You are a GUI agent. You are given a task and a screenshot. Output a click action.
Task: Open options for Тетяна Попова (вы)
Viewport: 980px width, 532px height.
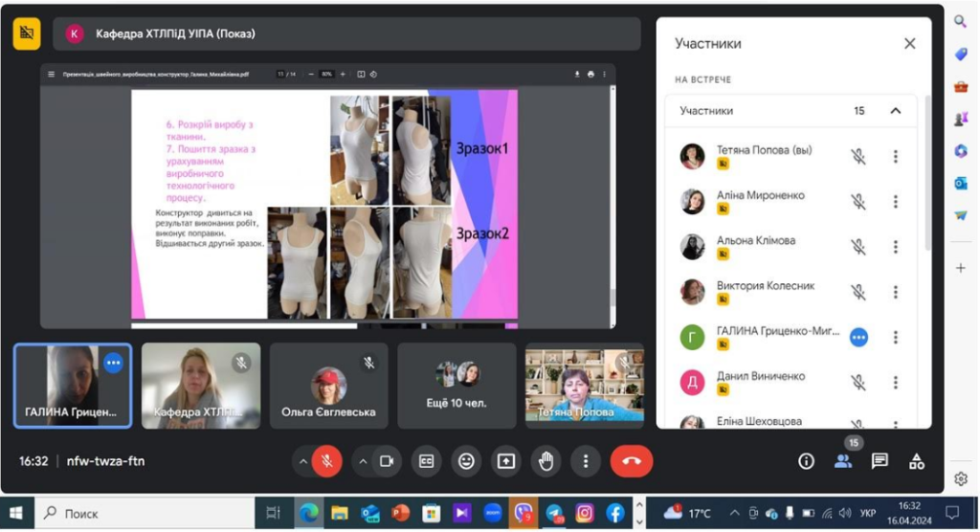[896, 156]
